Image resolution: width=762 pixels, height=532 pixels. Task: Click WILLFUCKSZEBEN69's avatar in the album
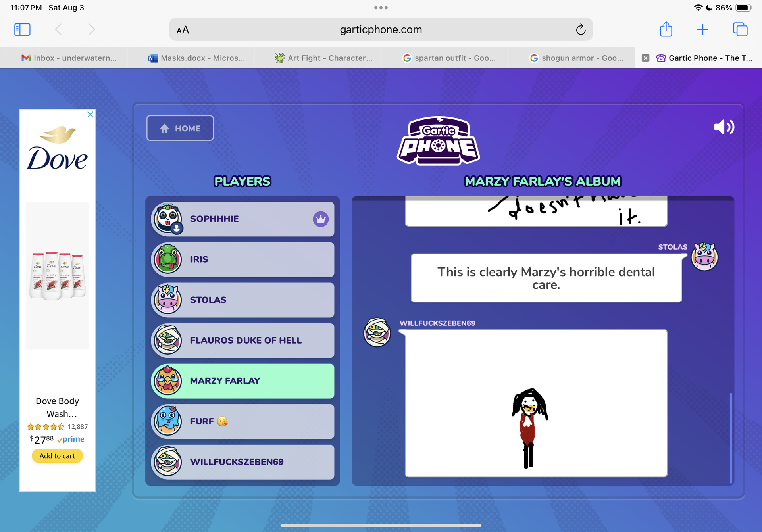[377, 332]
